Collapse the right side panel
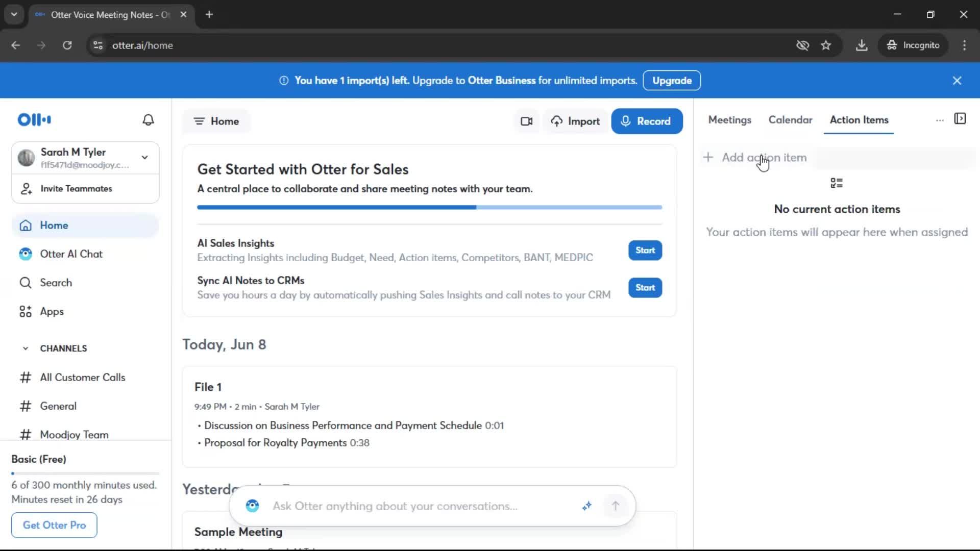 point(960,119)
